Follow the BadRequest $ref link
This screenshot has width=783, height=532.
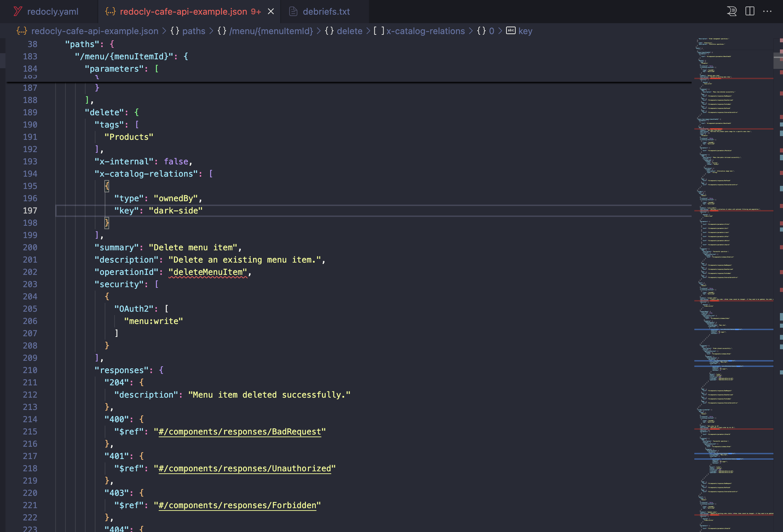(x=240, y=431)
